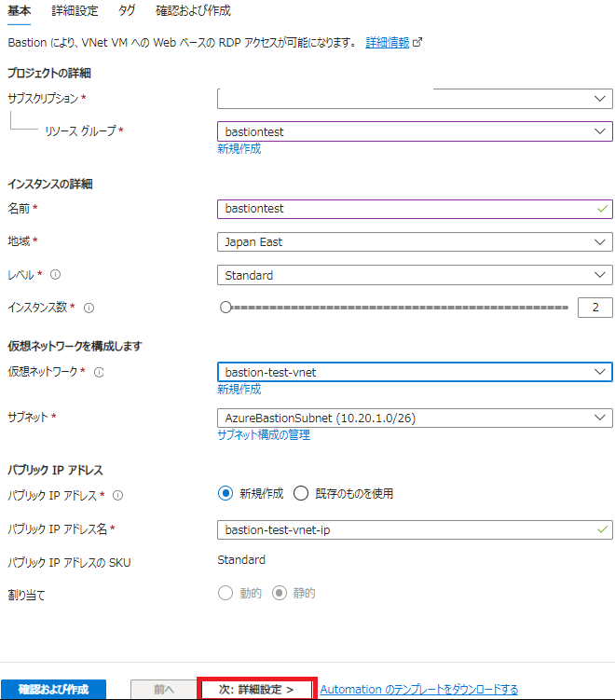Select the 静的 assignment radio button
This screenshot has width=615, height=700.
coord(280,594)
